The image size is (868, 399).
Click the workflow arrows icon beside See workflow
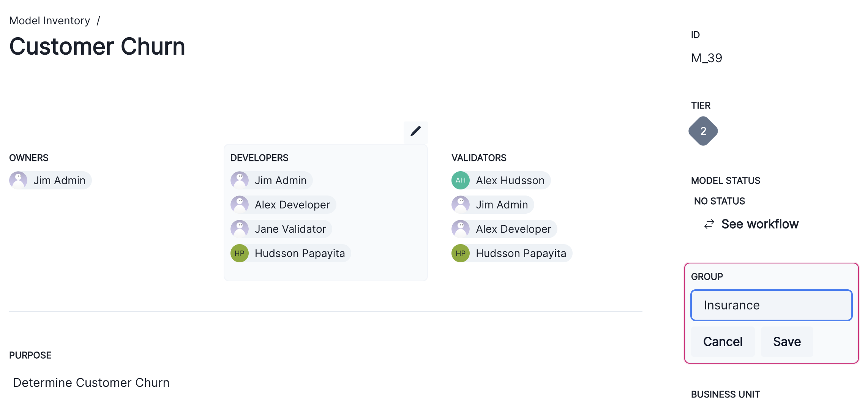coord(709,224)
